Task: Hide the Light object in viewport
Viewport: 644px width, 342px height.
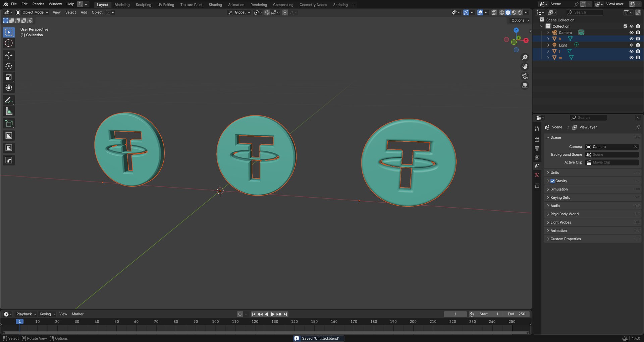Action: tap(631, 45)
